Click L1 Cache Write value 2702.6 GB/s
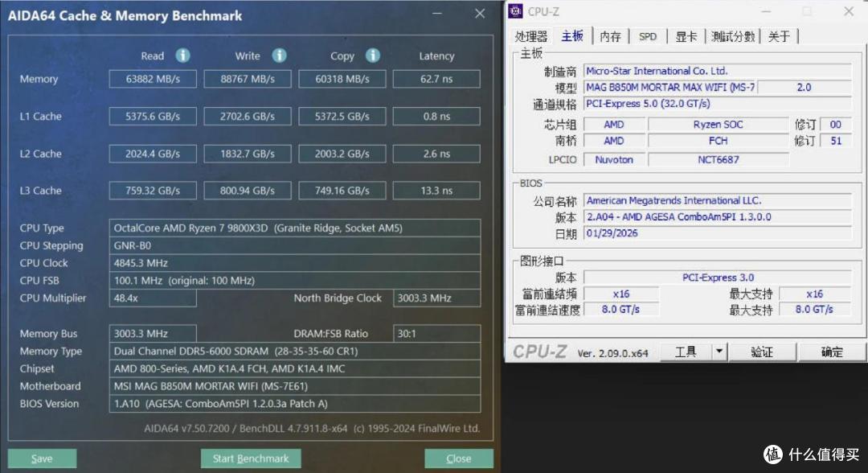The height and width of the screenshot is (473, 868). pos(248,117)
